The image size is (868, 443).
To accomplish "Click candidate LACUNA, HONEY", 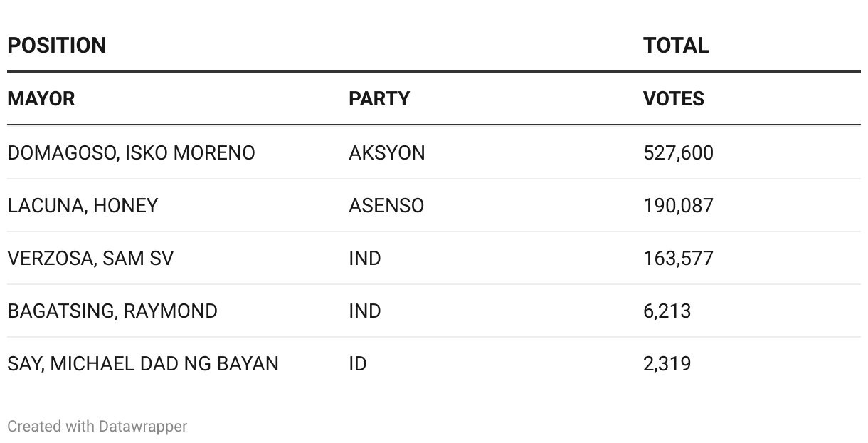I will coord(83,206).
